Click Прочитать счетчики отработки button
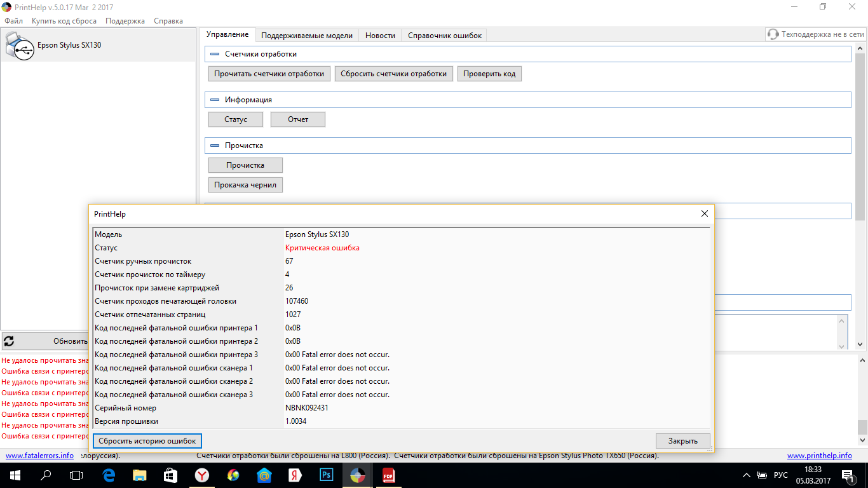This screenshot has width=868, height=488. tap(269, 74)
